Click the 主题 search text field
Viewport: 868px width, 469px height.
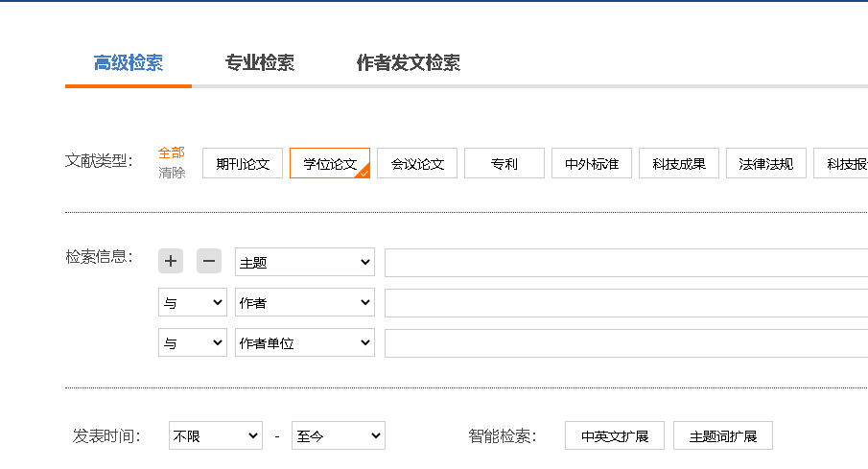tap(626, 263)
